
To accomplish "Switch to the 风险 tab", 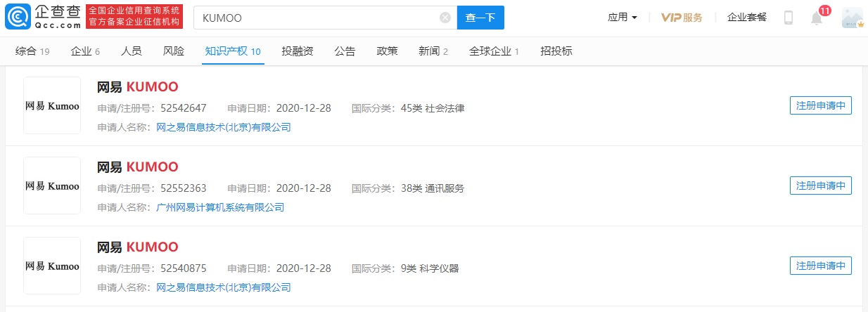I will (x=173, y=51).
